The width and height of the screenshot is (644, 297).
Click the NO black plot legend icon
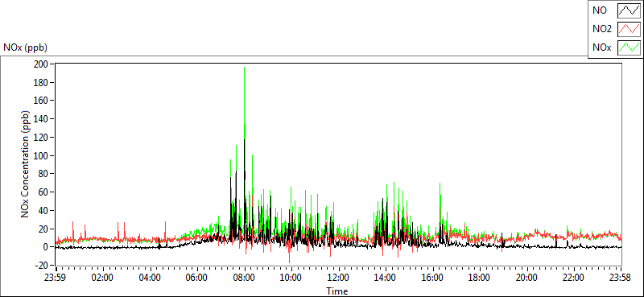click(x=629, y=10)
